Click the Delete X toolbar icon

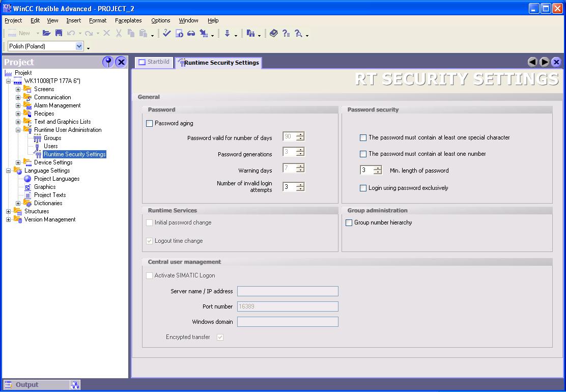click(106, 33)
